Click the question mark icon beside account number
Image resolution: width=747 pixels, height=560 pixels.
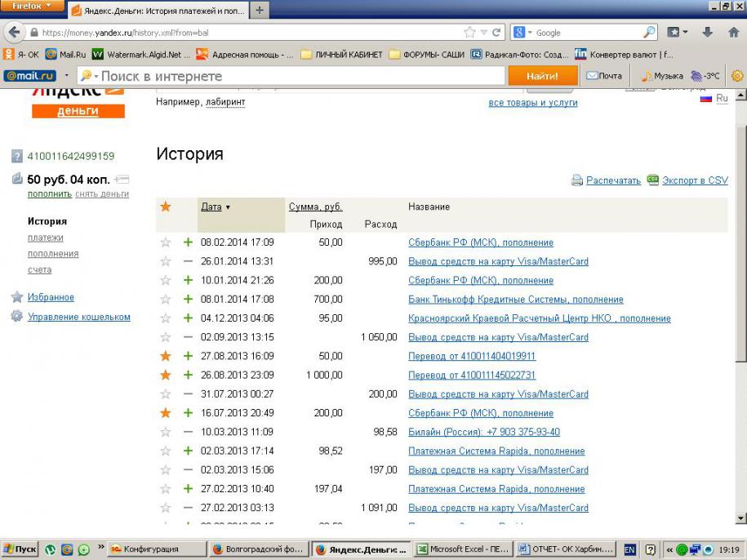(16, 156)
